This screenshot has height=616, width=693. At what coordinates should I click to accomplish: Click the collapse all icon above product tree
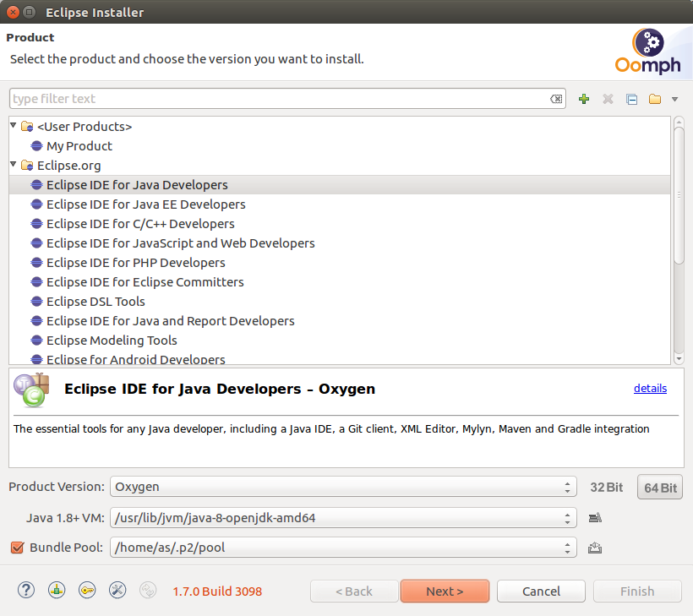coord(631,99)
